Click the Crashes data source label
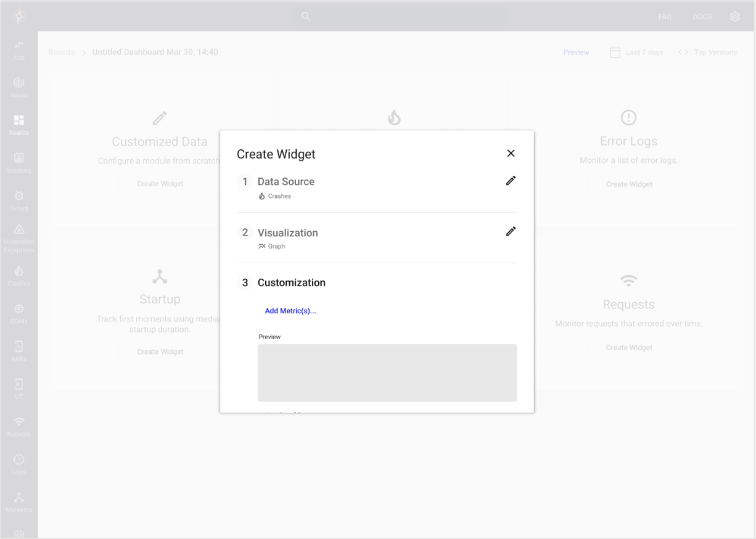 (274, 196)
